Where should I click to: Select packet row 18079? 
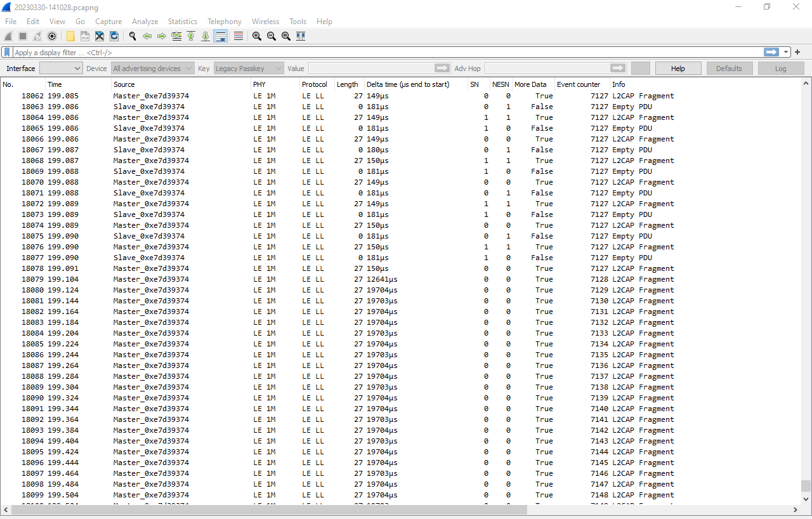pos(401,279)
